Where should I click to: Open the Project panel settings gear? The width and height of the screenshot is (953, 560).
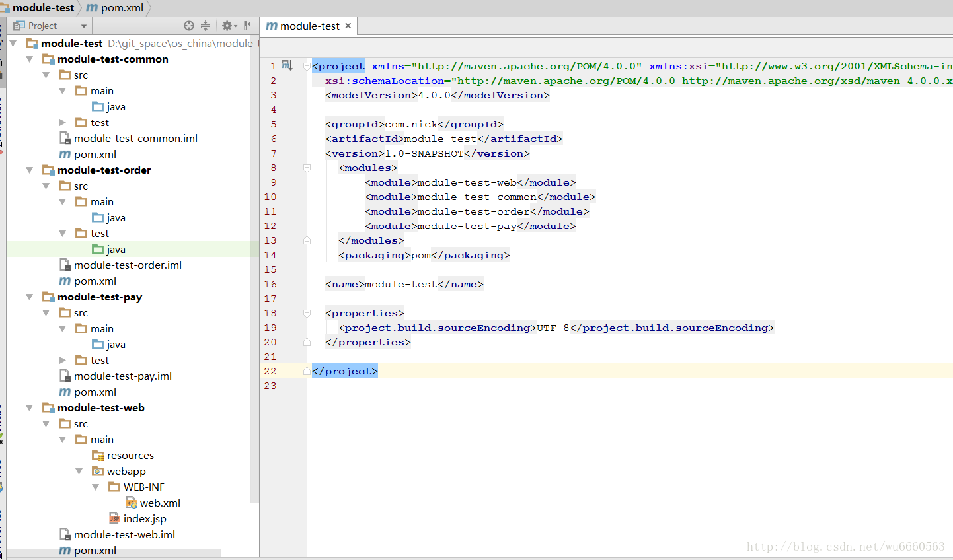coord(228,26)
